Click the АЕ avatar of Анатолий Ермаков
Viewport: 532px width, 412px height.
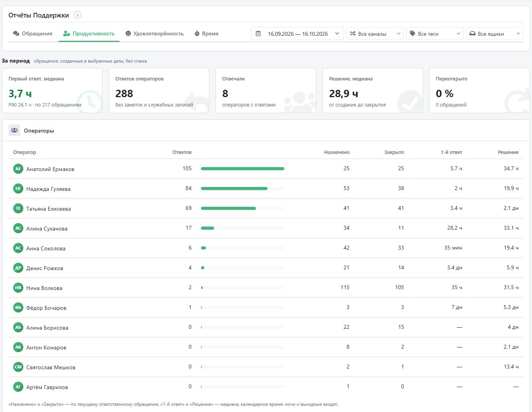click(x=18, y=169)
